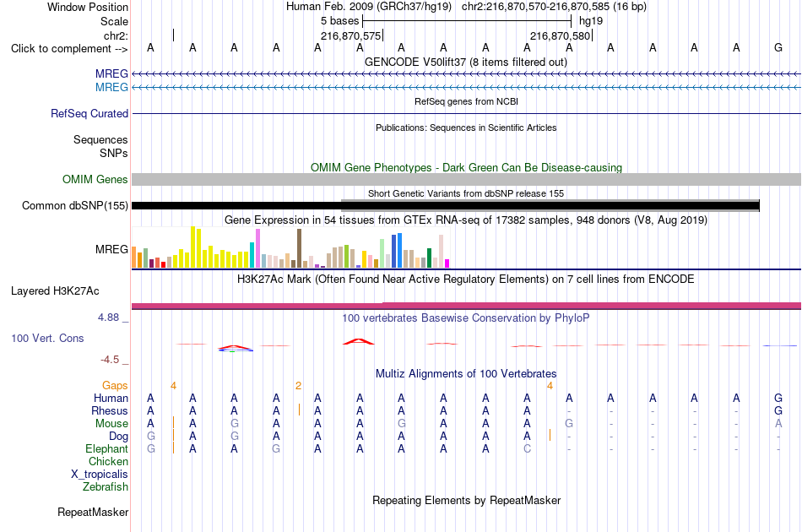This screenshot has width=802, height=532.
Task: Click the Sequences track label
Action: tap(100, 139)
